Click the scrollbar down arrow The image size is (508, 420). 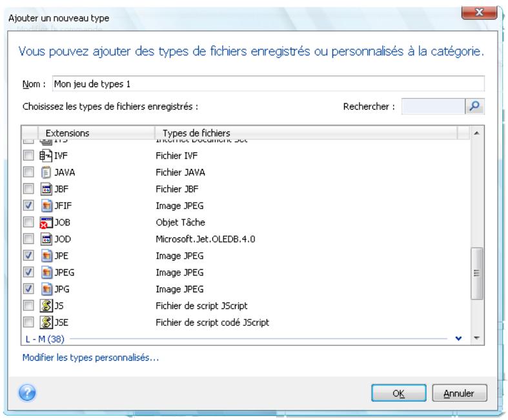[x=476, y=339]
